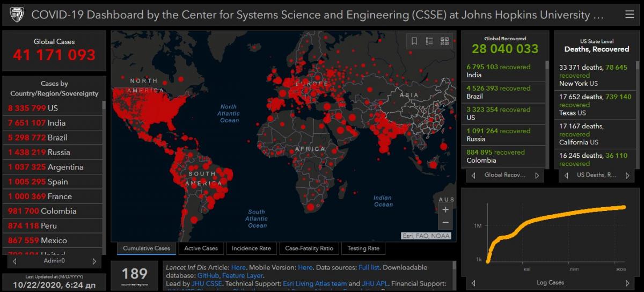Next panel after Global Recovered
This screenshot has width=644, height=292.
(x=537, y=176)
